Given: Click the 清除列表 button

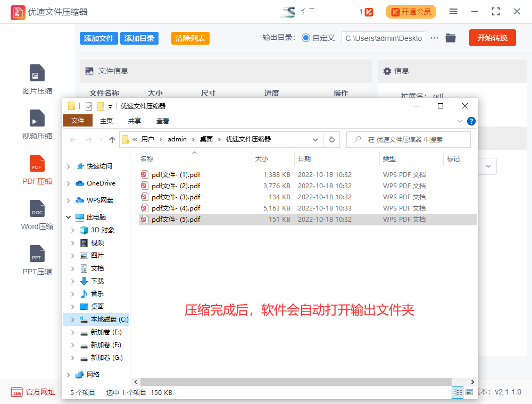Looking at the screenshot, I should click(x=190, y=38).
